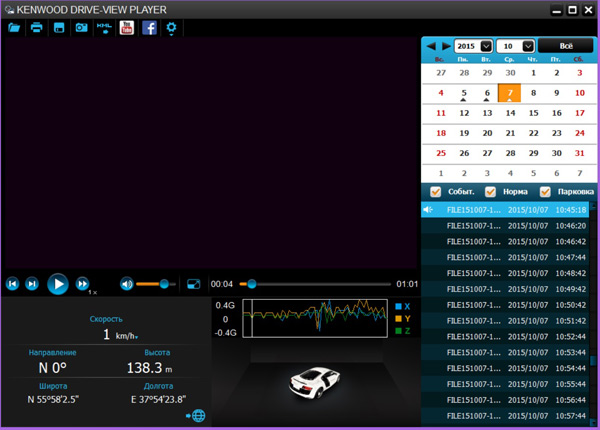Click the save/backup icon in toolbar
Image resolution: width=600 pixels, height=430 pixels.
pyautogui.click(x=59, y=28)
